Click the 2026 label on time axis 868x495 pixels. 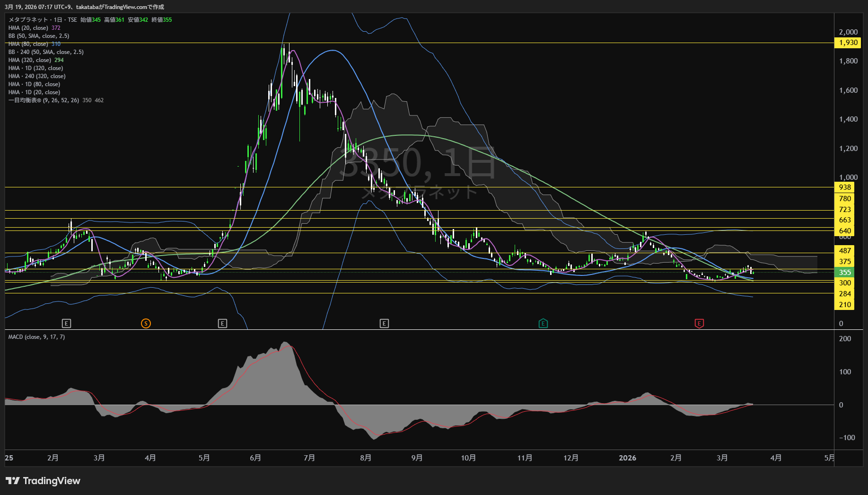[x=627, y=458]
